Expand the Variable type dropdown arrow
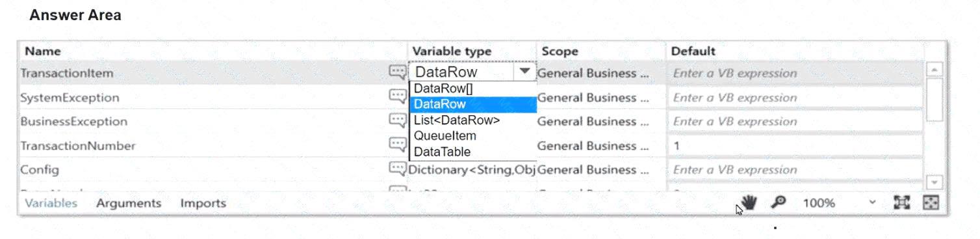This screenshot has width=980, height=239. [x=524, y=71]
